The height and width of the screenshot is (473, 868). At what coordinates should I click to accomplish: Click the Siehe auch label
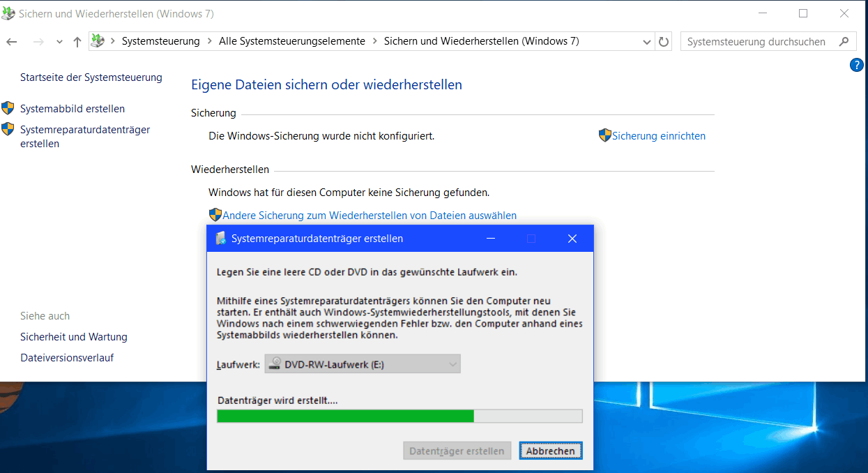click(45, 316)
